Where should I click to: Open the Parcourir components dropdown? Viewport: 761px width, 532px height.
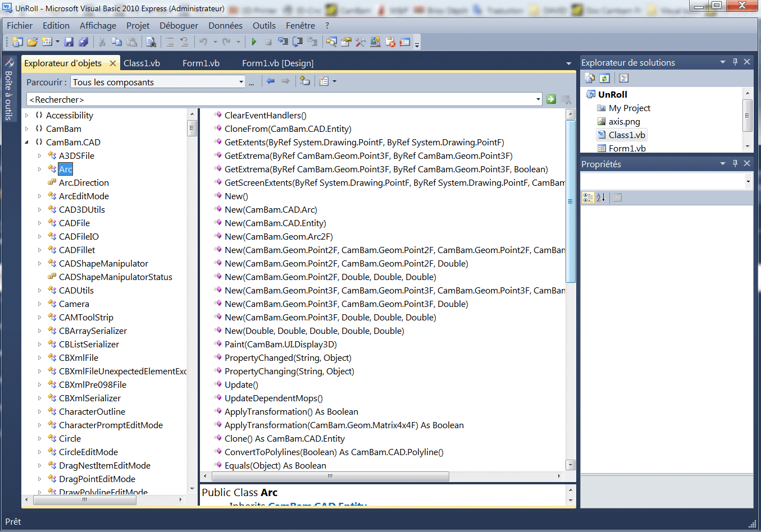point(241,82)
